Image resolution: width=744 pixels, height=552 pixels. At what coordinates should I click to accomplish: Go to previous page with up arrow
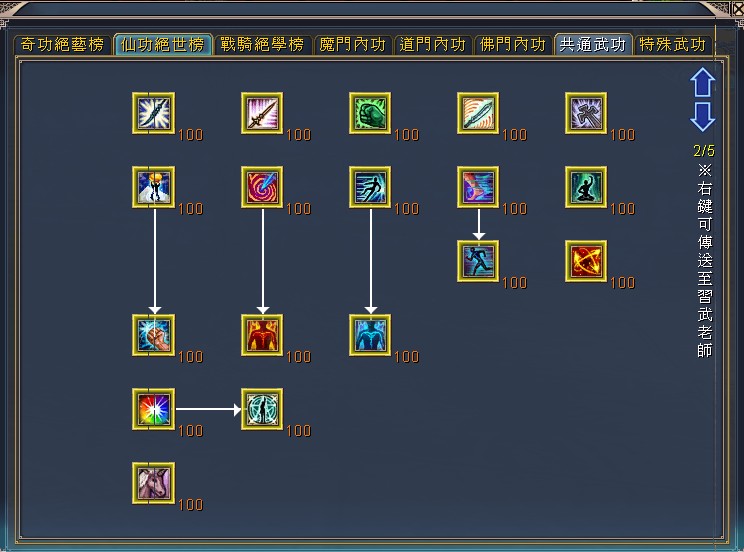tap(703, 82)
